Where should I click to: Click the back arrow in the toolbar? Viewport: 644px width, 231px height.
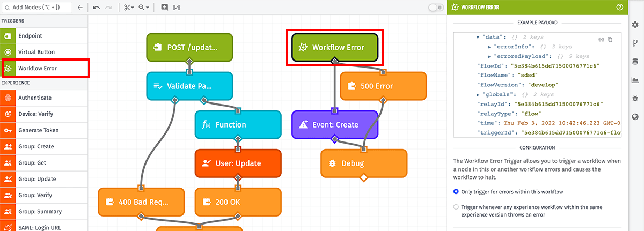[x=80, y=8]
